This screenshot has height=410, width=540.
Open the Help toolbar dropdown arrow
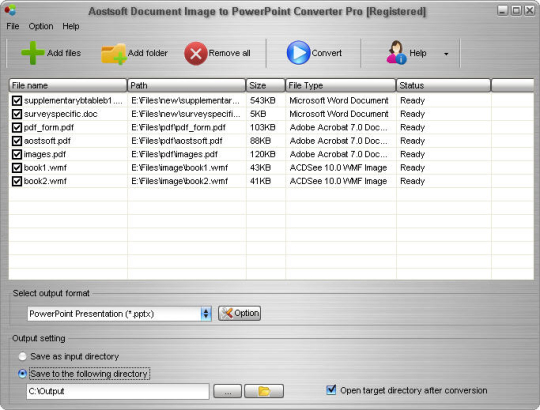pyautogui.click(x=446, y=54)
